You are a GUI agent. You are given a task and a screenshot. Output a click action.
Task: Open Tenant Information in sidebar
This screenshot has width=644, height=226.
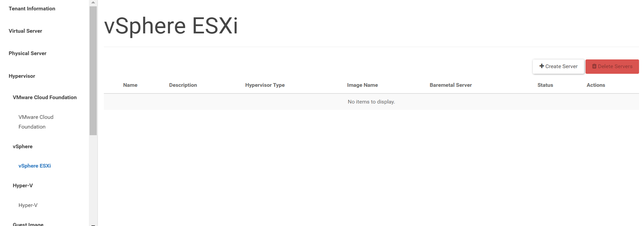click(x=32, y=9)
